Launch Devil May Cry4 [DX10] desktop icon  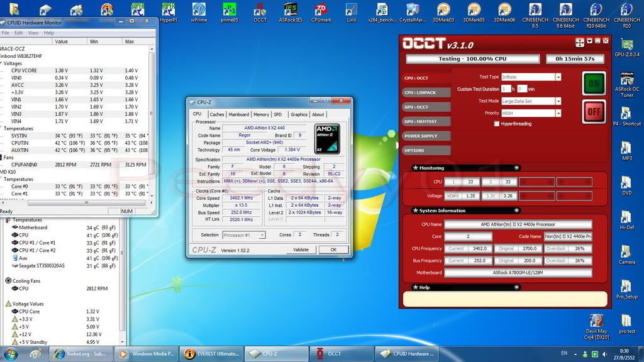pyautogui.click(x=596, y=327)
